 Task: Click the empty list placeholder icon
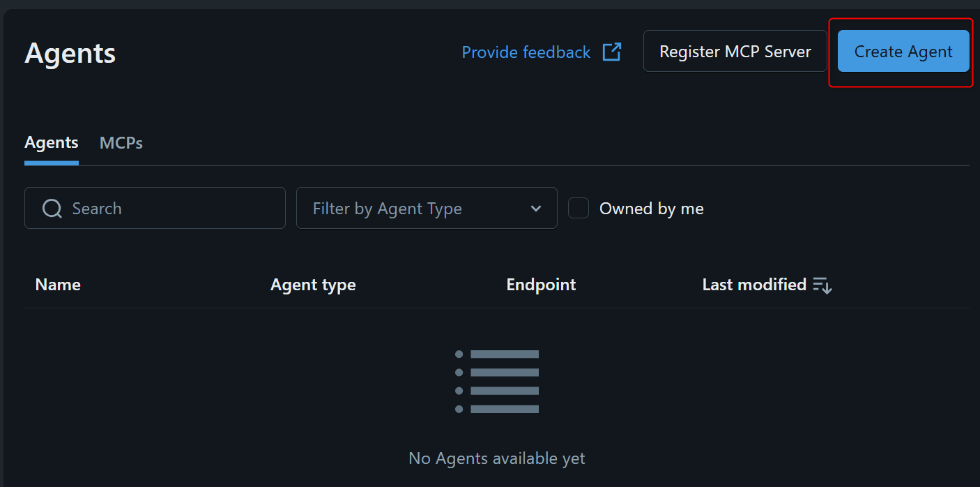[496, 382]
